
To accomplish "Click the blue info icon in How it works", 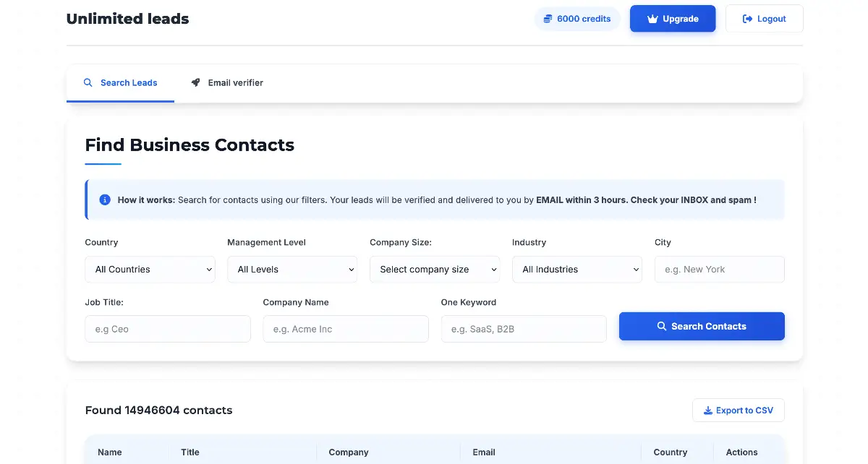I will [x=105, y=199].
